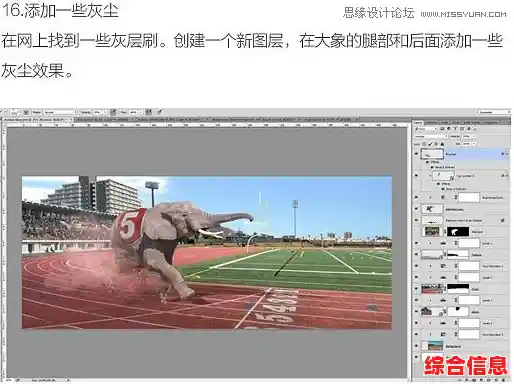Click fx icon on the second smart object layer
Image resolution: width=514 pixels, height=384 pixels.
pos(503,175)
